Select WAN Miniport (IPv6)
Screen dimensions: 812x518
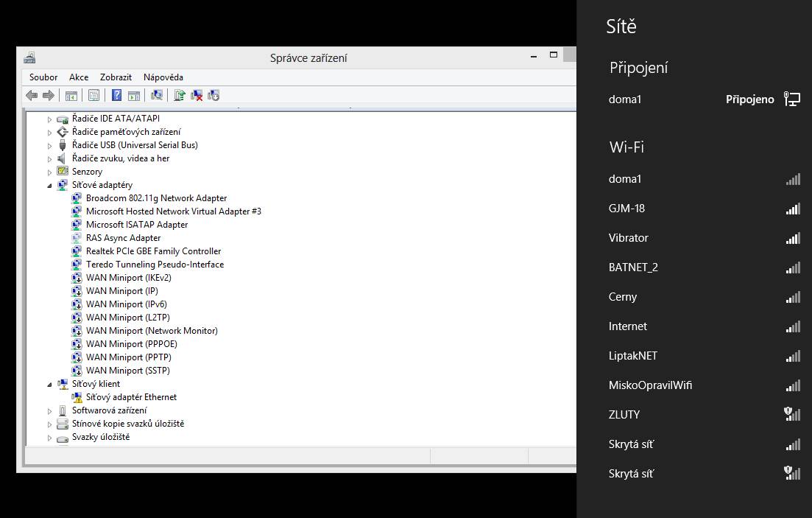[127, 304]
